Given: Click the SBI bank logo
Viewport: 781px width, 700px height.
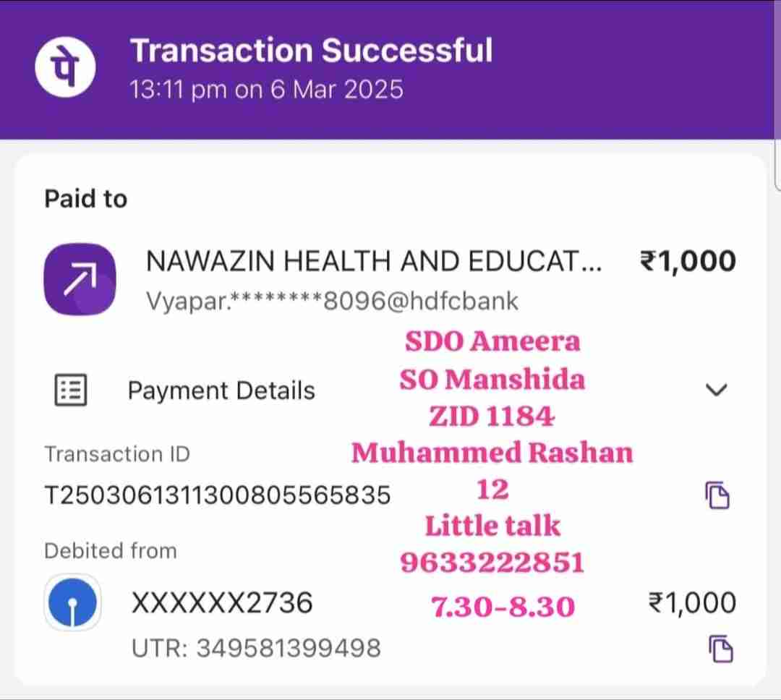Looking at the screenshot, I should [72, 602].
